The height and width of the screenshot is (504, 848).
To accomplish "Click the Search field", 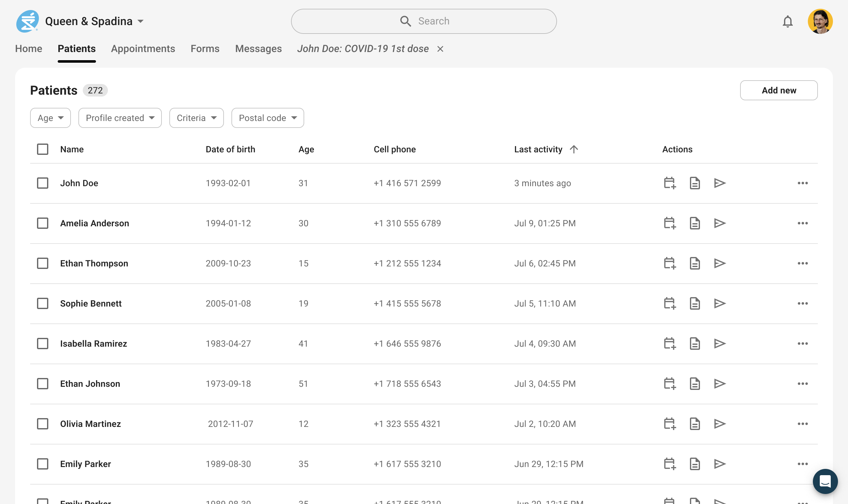I will (424, 21).
